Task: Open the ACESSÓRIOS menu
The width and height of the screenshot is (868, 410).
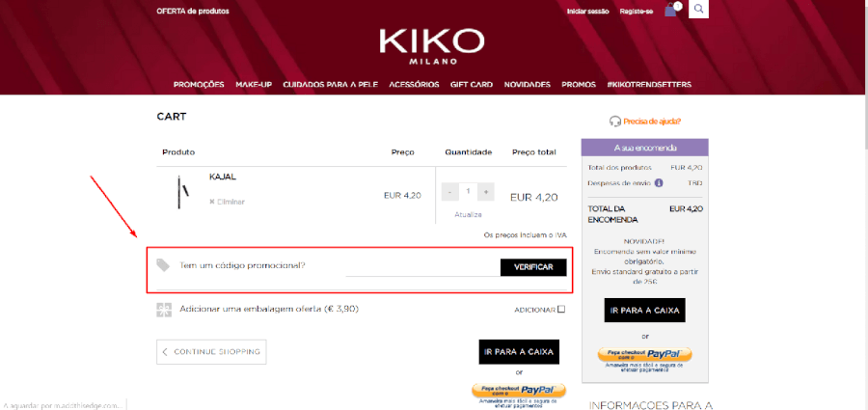Action: click(x=414, y=85)
